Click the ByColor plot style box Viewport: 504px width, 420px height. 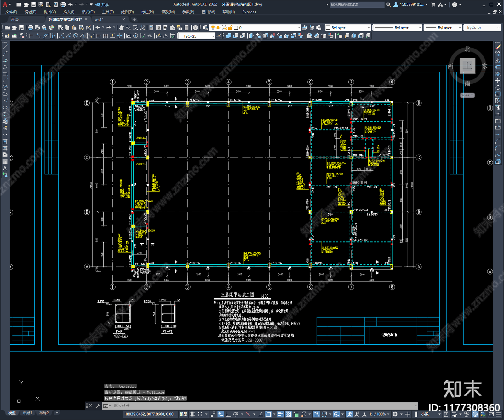[482, 28]
